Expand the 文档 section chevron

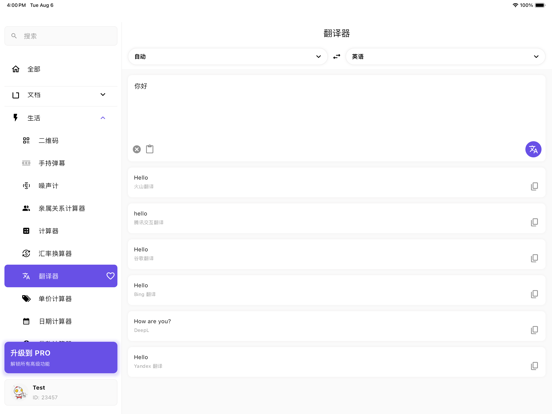pyautogui.click(x=103, y=94)
